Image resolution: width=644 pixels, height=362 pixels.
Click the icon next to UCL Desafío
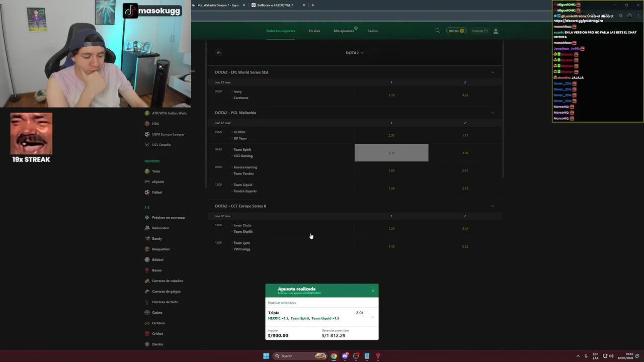pyautogui.click(x=147, y=145)
